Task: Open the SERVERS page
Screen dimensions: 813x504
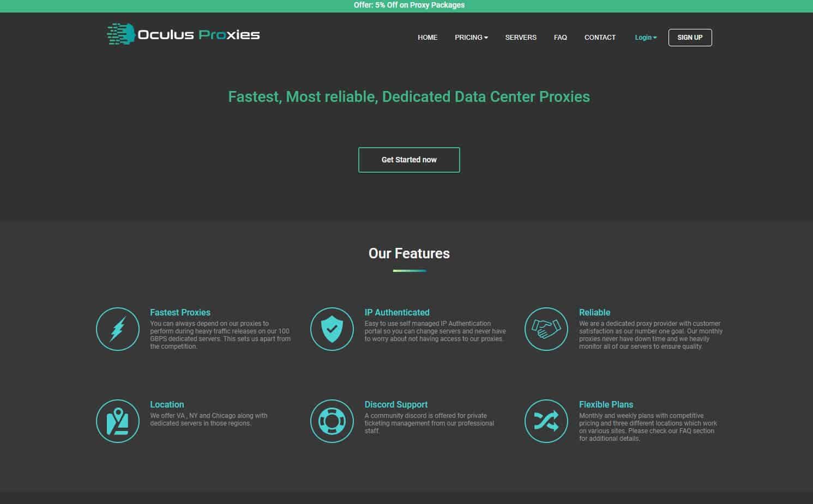Action: [x=521, y=38]
